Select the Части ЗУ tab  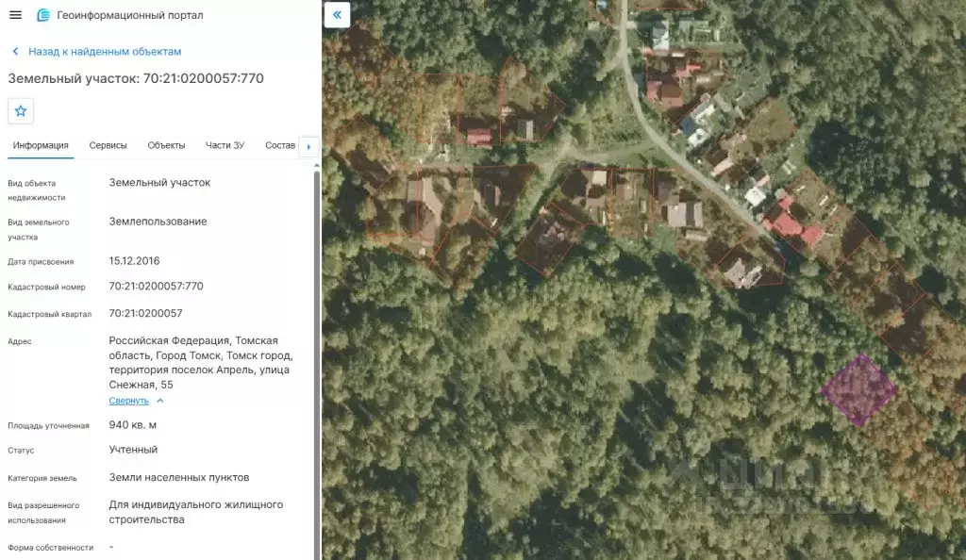(225, 145)
